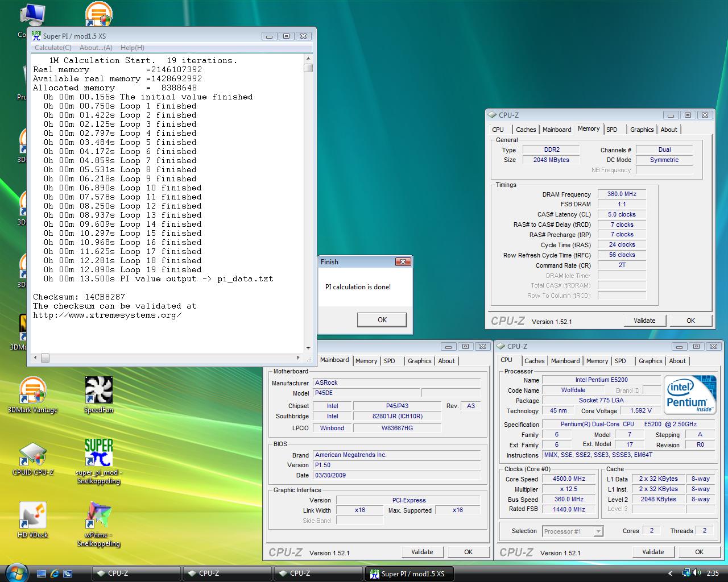
Task: Click the Super PI horizontal scrollbar thumb
Action: [x=45, y=358]
